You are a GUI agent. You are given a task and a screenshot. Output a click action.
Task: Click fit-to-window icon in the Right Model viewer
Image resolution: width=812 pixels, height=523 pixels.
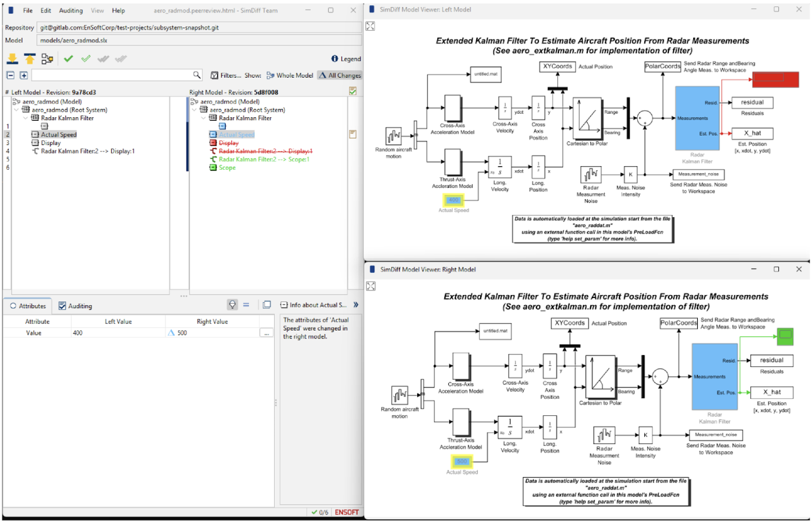coord(371,286)
